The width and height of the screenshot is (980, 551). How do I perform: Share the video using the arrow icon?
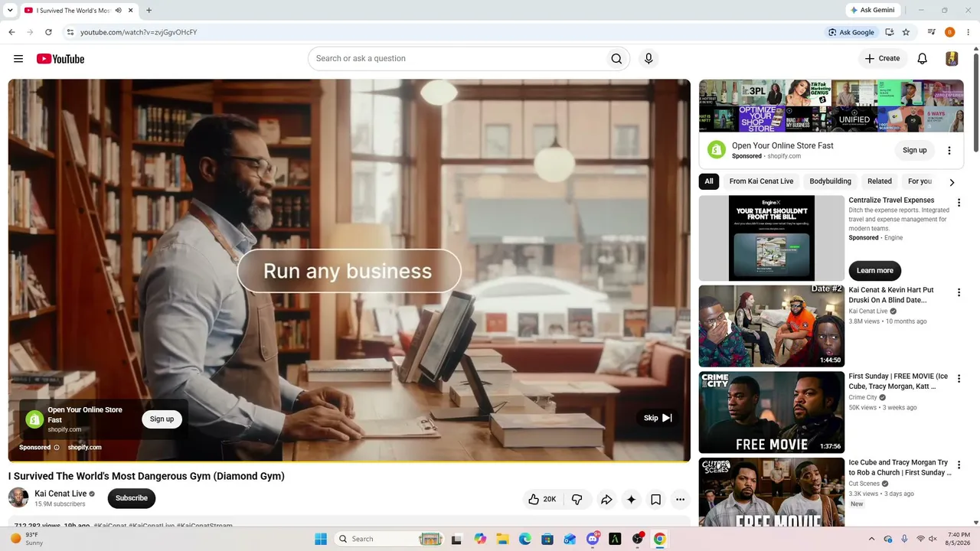[606, 500]
